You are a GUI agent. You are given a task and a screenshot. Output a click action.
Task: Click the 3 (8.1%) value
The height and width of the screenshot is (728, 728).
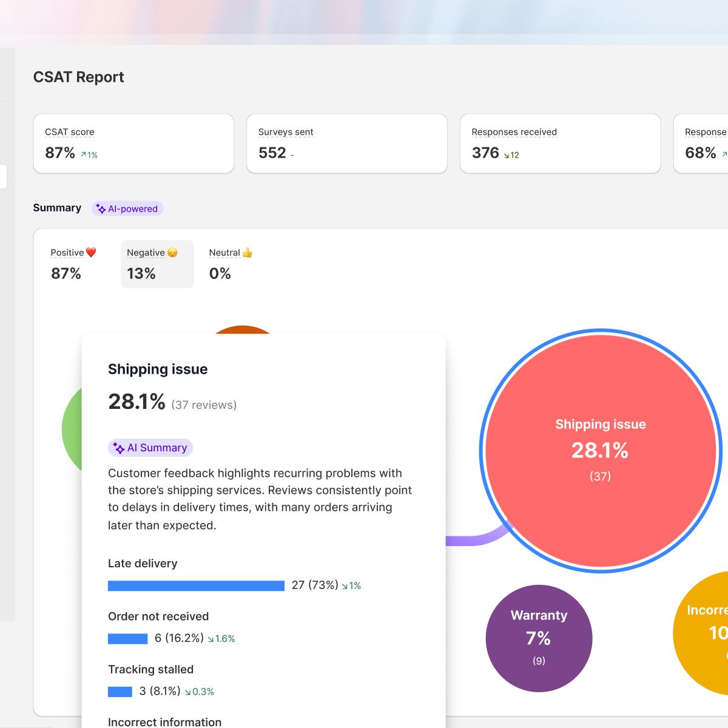pos(160,691)
